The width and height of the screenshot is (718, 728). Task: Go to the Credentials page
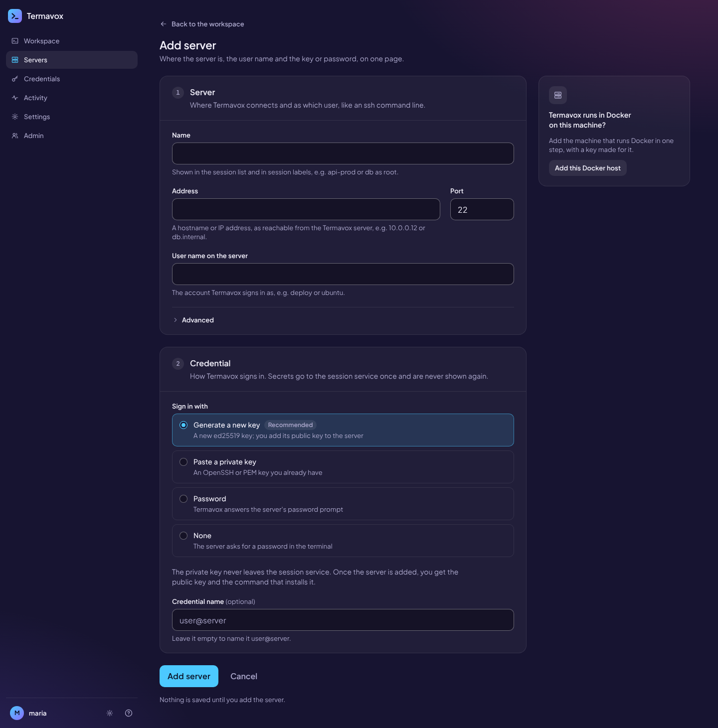click(x=72, y=79)
